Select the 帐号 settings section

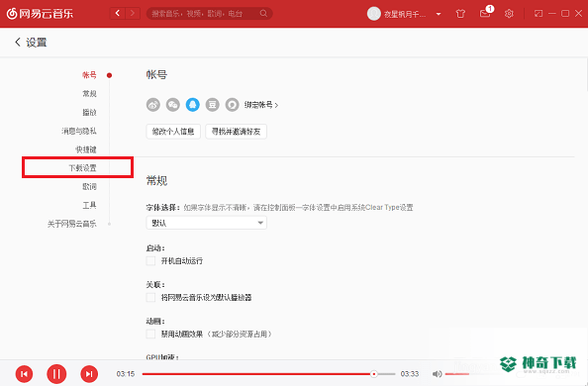(89, 75)
